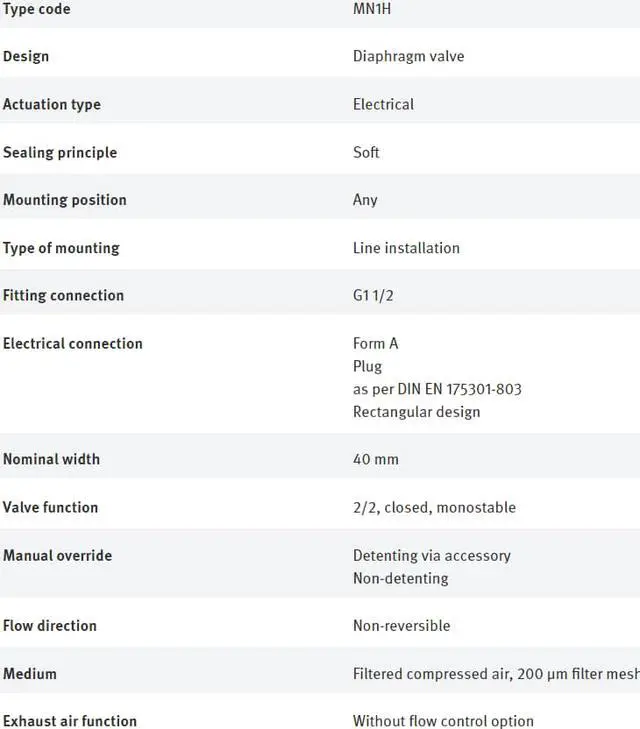This screenshot has width=640, height=729.
Task: Click the Without flow control option text
Action: [x=443, y=721]
